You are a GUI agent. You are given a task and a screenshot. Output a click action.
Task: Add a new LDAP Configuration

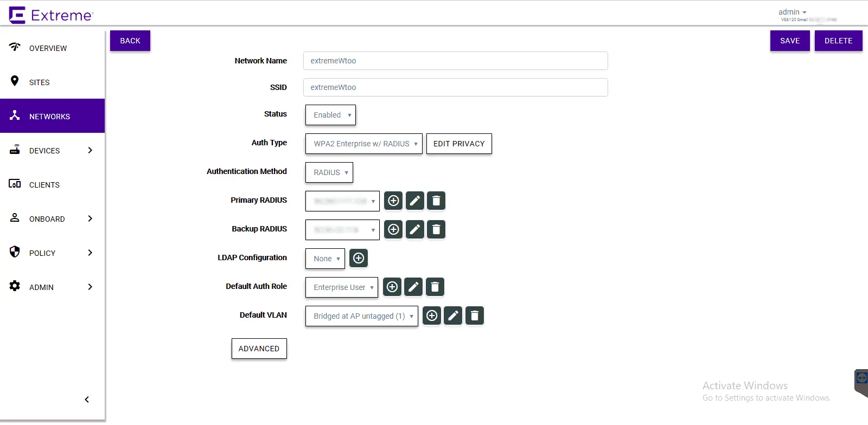tap(359, 259)
